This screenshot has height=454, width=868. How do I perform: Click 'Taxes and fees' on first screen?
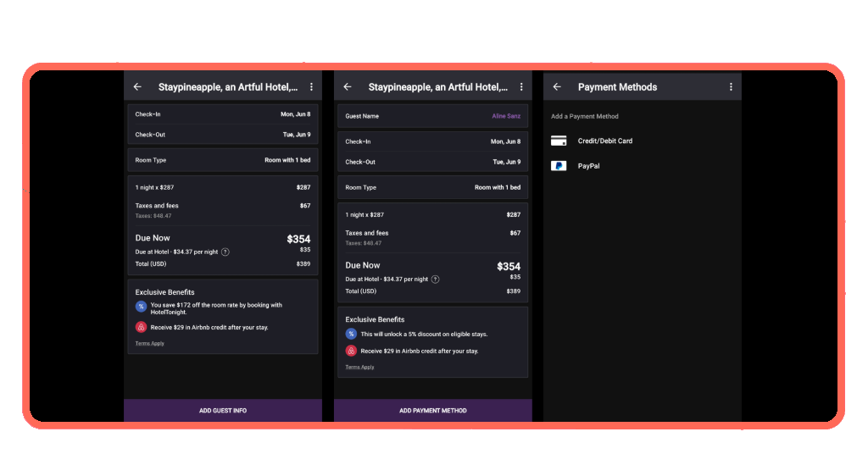click(157, 206)
